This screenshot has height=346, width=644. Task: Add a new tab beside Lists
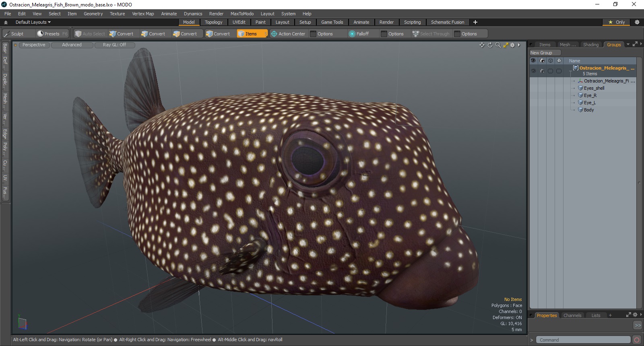point(610,315)
